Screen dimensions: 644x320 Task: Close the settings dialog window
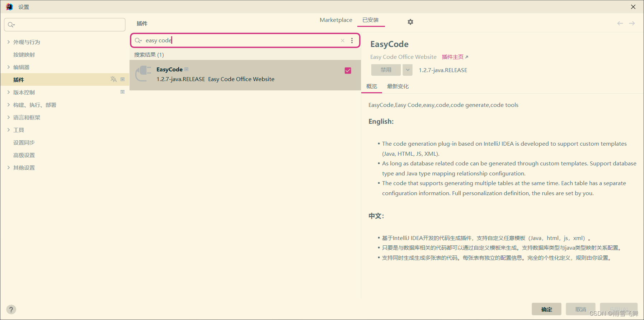(633, 7)
